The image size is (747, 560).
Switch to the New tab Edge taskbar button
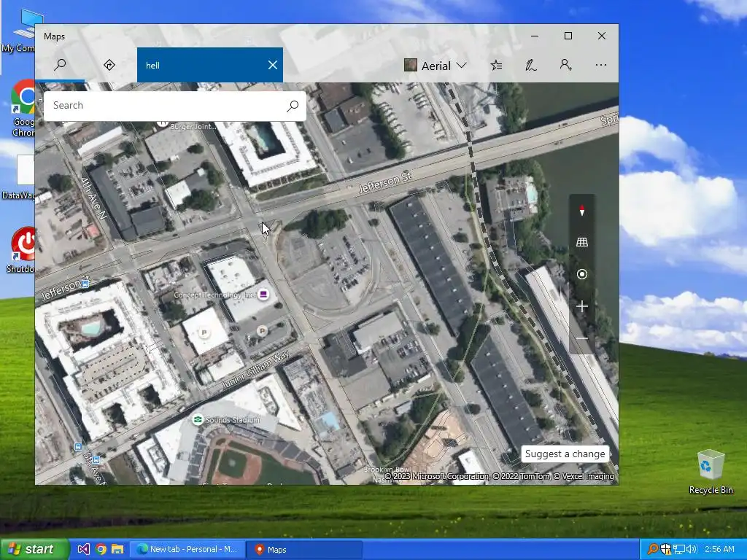pyautogui.click(x=187, y=550)
